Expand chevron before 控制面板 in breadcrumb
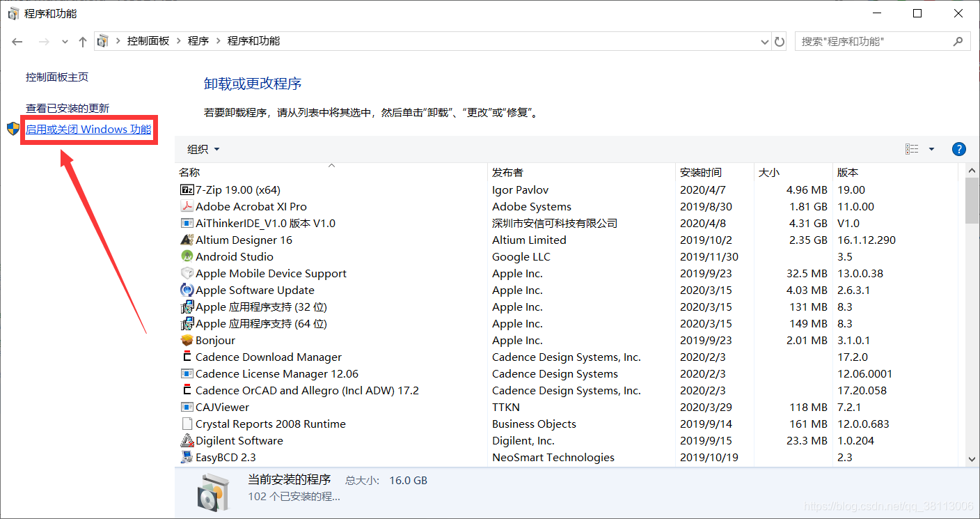The width and height of the screenshot is (980, 519). 118,41
